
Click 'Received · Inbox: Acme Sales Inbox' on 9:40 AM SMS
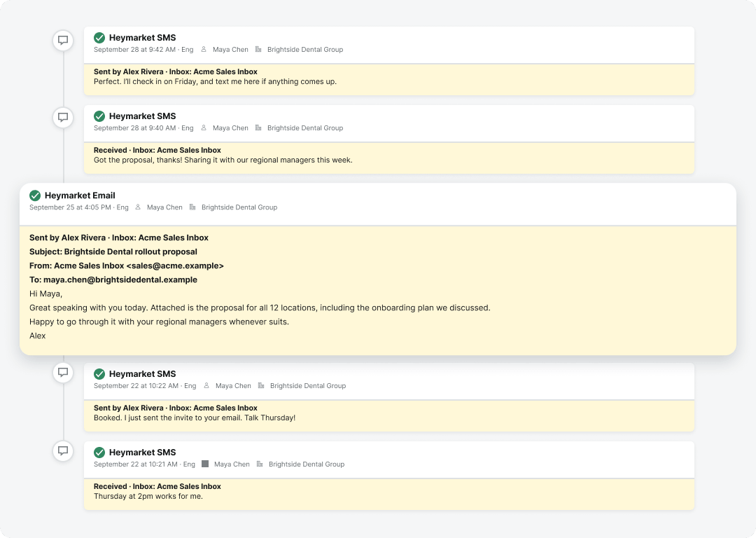coord(157,150)
